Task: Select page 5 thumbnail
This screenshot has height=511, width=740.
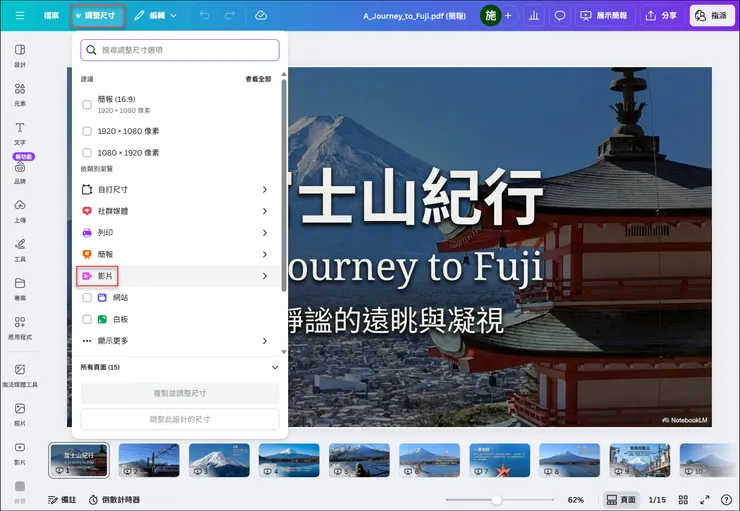Action: [x=359, y=460]
